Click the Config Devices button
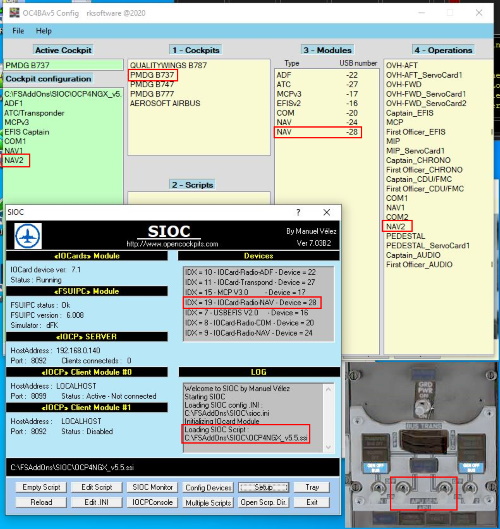This screenshot has width=500, height=529. point(208,488)
